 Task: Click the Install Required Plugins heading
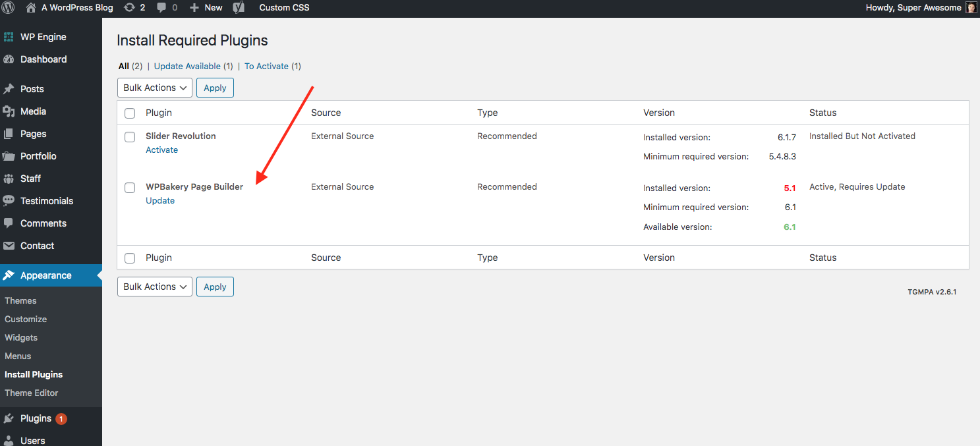pyautogui.click(x=192, y=40)
